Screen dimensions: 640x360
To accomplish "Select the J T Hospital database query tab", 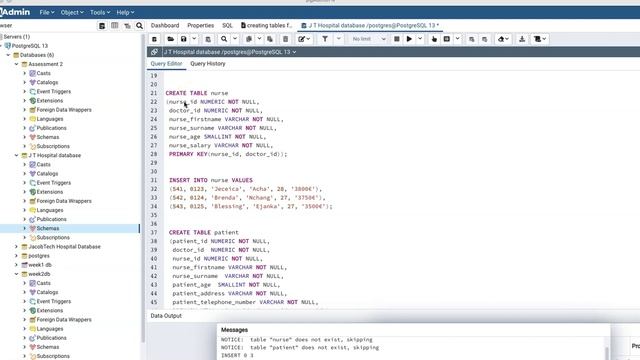I will (x=370, y=25).
